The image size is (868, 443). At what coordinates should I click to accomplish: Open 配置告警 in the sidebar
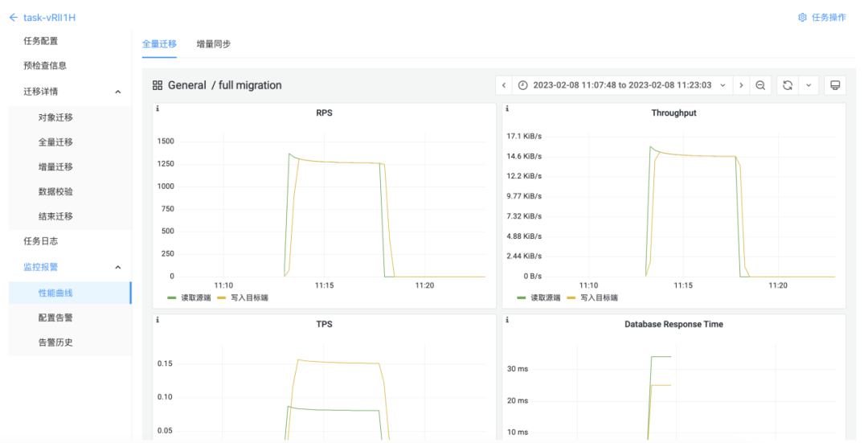(x=55, y=318)
